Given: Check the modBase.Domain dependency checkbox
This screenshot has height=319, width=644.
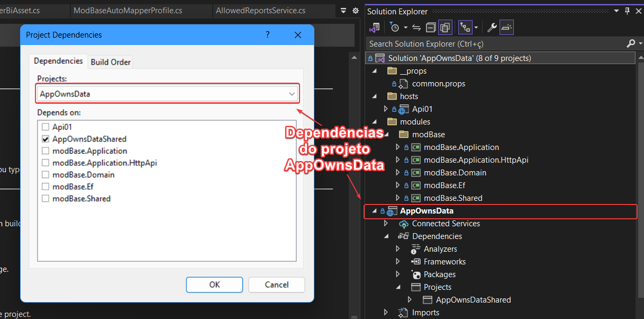Looking at the screenshot, I should [46, 174].
